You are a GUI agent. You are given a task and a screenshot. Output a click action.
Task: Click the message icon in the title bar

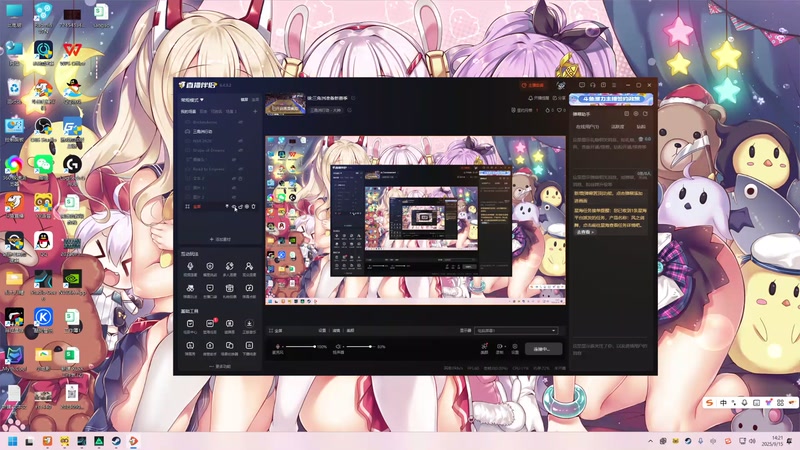click(582, 85)
